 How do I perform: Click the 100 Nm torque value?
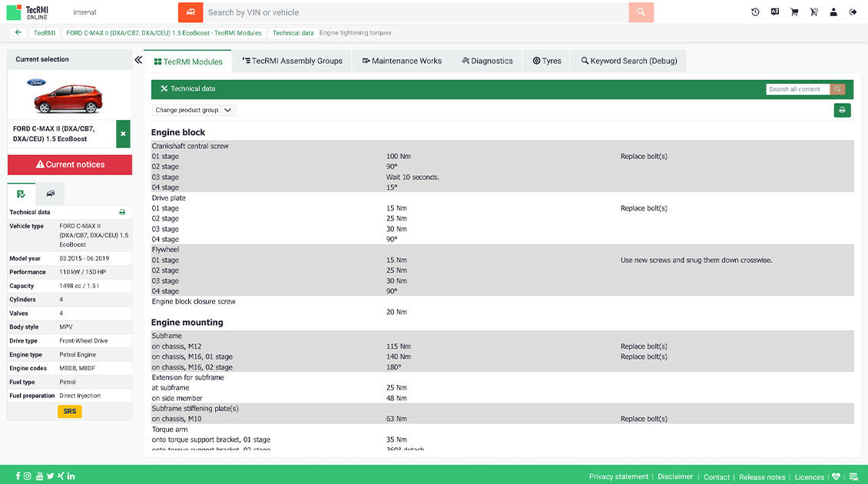click(399, 157)
